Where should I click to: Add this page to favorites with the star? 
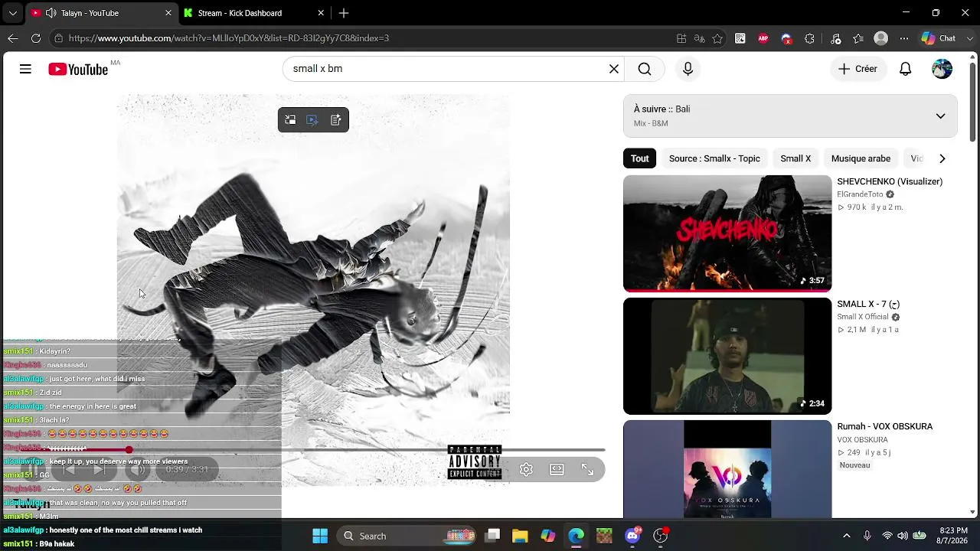(x=717, y=38)
